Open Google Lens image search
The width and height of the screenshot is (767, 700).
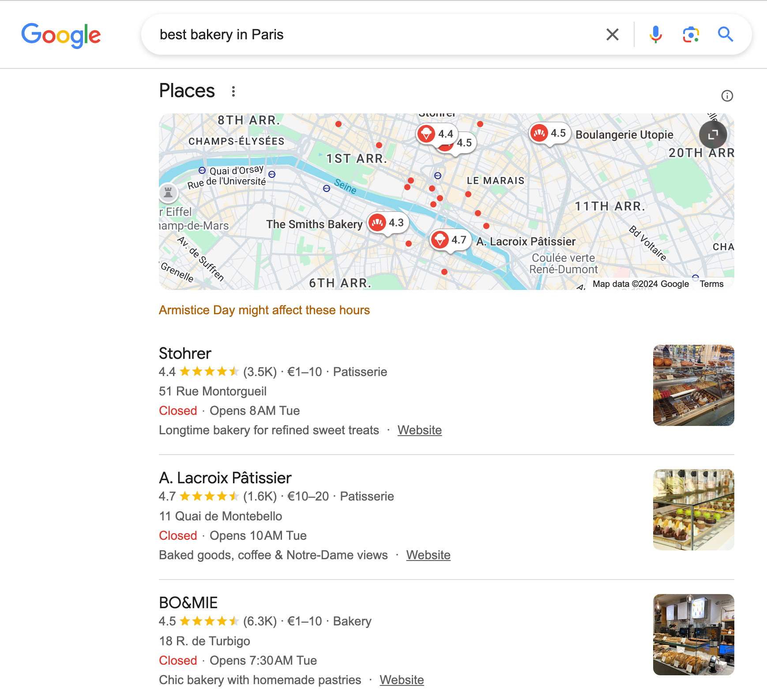(691, 34)
